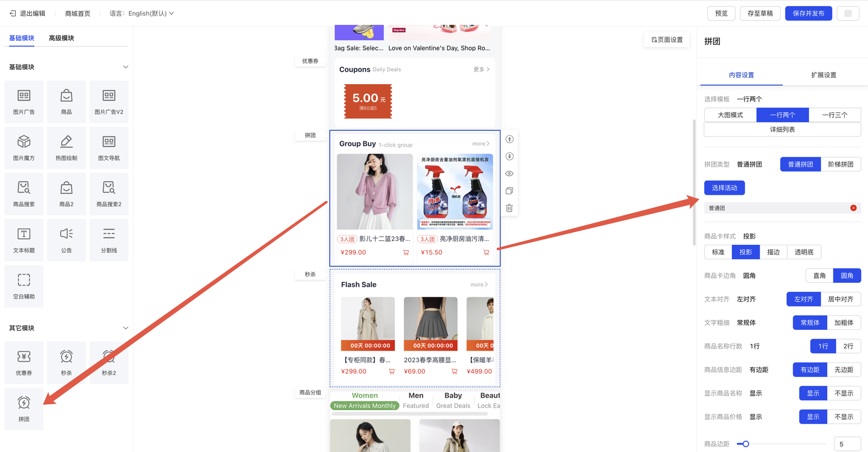Duplicate the Group Buy block
The width and height of the screenshot is (868, 452).
pos(509,191)
